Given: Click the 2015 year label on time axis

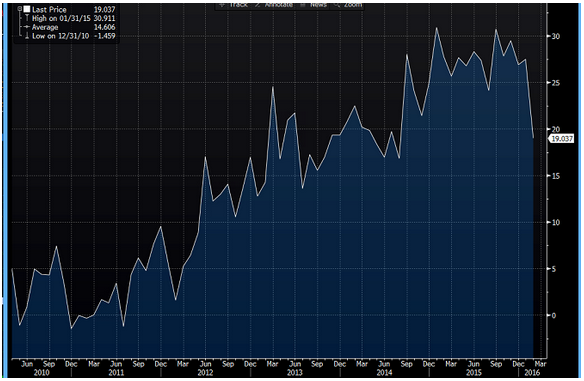Looking at the screenshot, I should 473,372.
